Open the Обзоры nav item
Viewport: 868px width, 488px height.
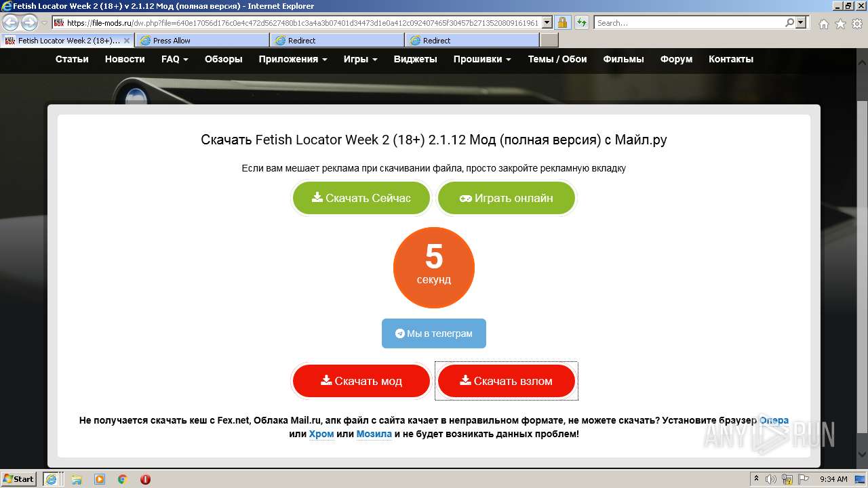point(224,59)
